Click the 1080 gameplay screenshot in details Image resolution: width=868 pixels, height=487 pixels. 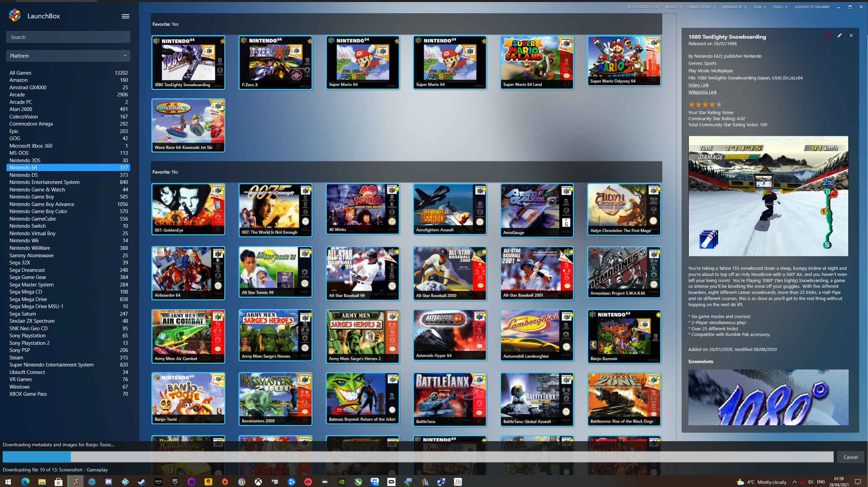click(768, 196)
